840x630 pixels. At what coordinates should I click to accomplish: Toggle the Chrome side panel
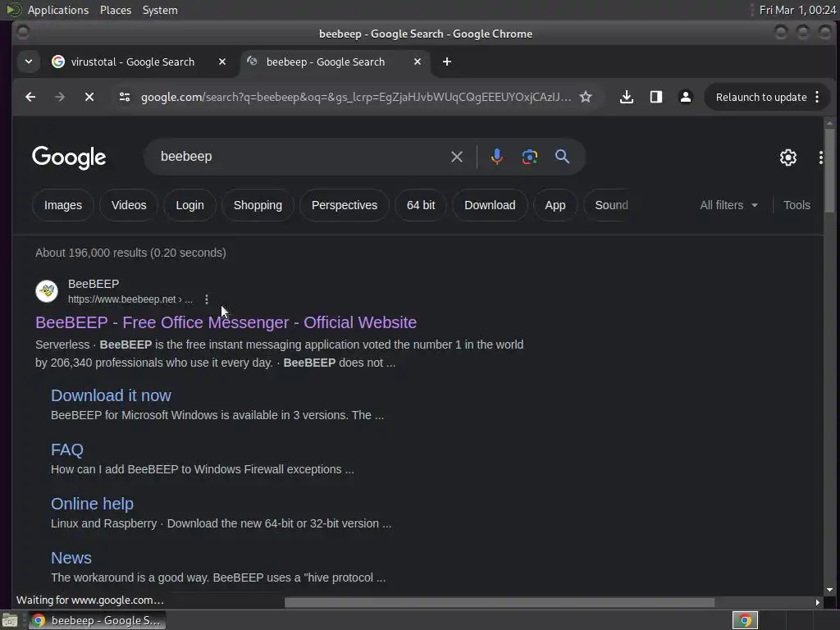[655, 97]
